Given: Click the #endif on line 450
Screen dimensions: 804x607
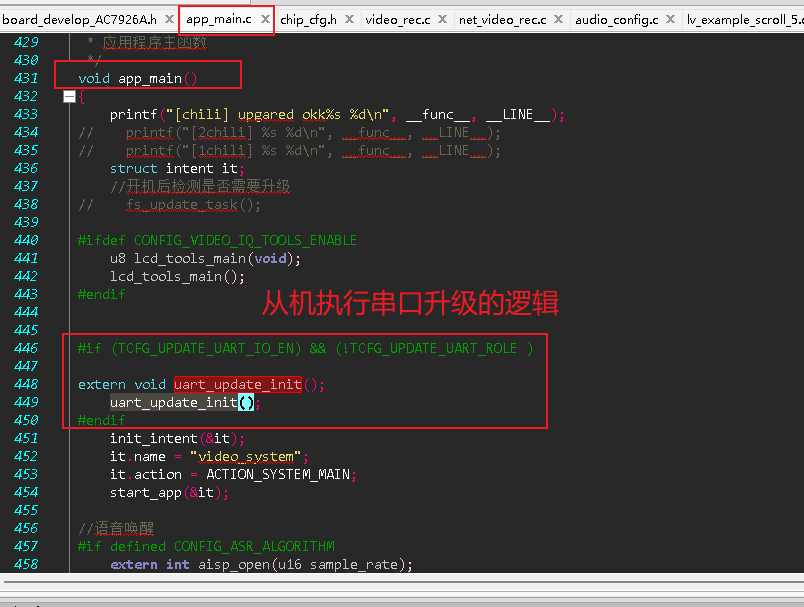Looking at the screenshot, I should pos(102,420).
